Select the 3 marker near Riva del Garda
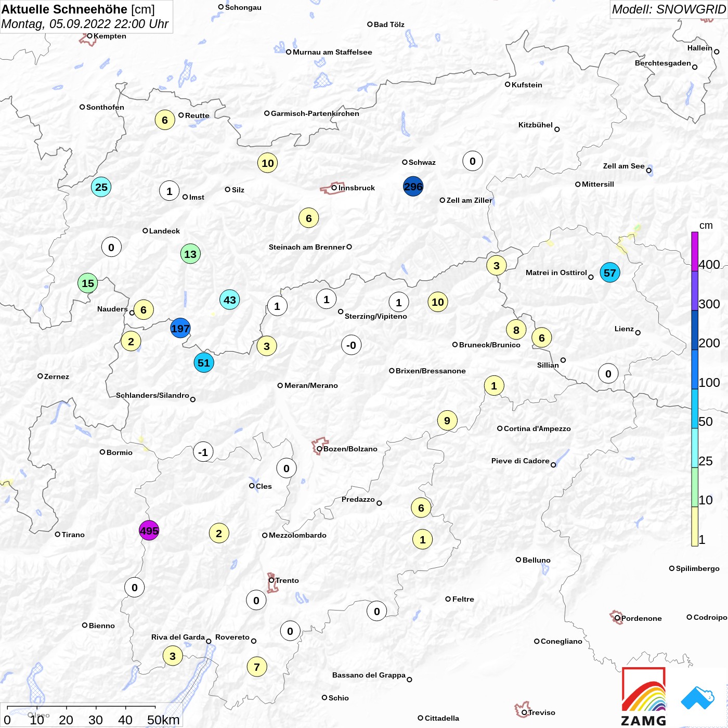The image size is (728, 728). pyautogui.click(x=173, y=656)
